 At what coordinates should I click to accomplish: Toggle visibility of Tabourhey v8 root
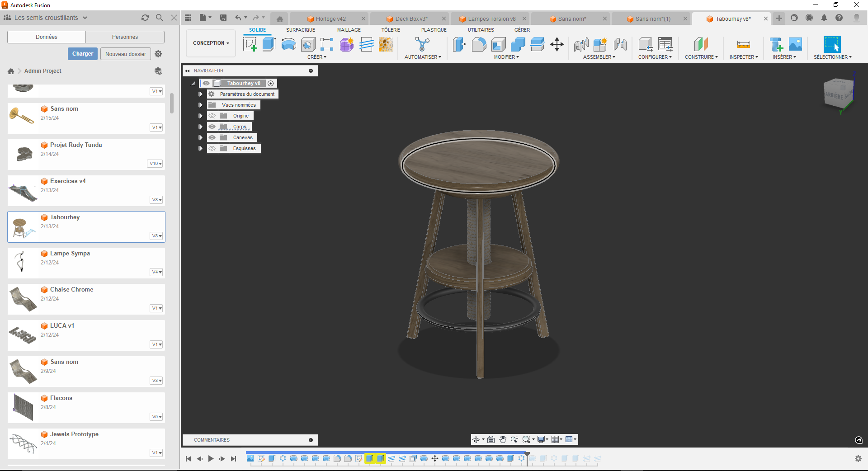pos(206,83)
